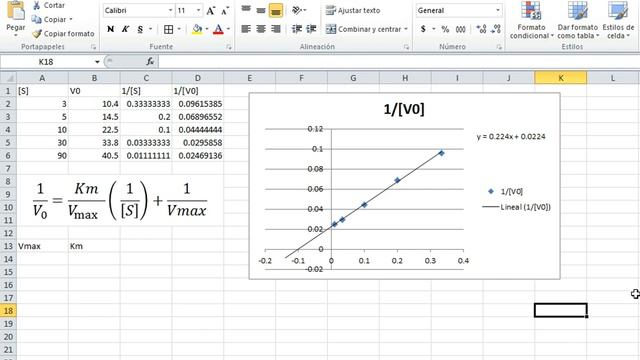Image resolution: width=640 pixels, height=360 pixels.
Task: Select row 13 header
Action: tap(8, 246)
